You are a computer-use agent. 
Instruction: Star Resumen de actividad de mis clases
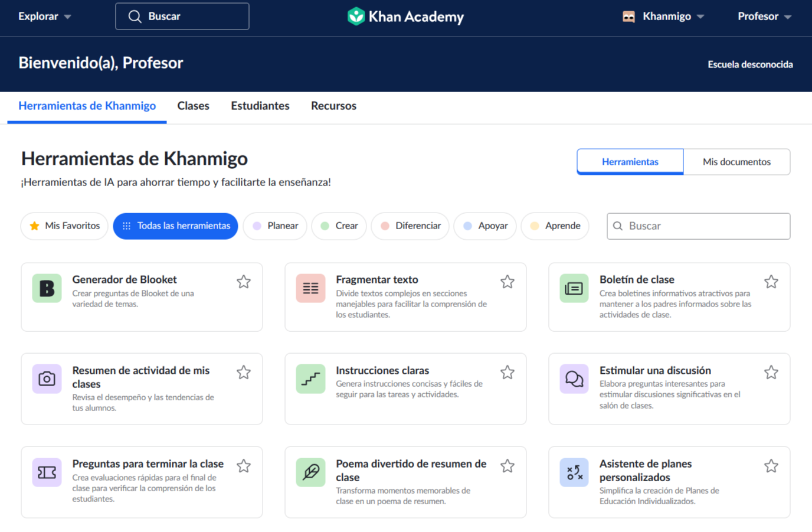[x=244, y=372]
